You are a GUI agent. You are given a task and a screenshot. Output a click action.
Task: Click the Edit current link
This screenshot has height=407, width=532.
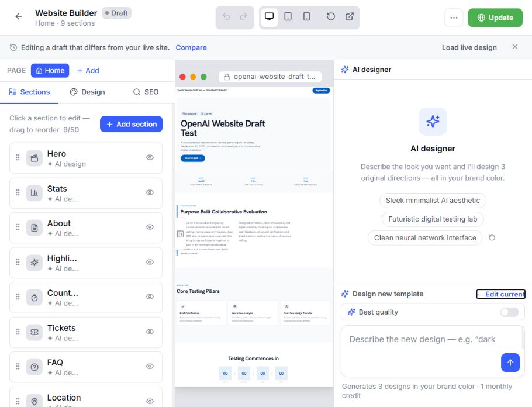[x=501, y=294]
